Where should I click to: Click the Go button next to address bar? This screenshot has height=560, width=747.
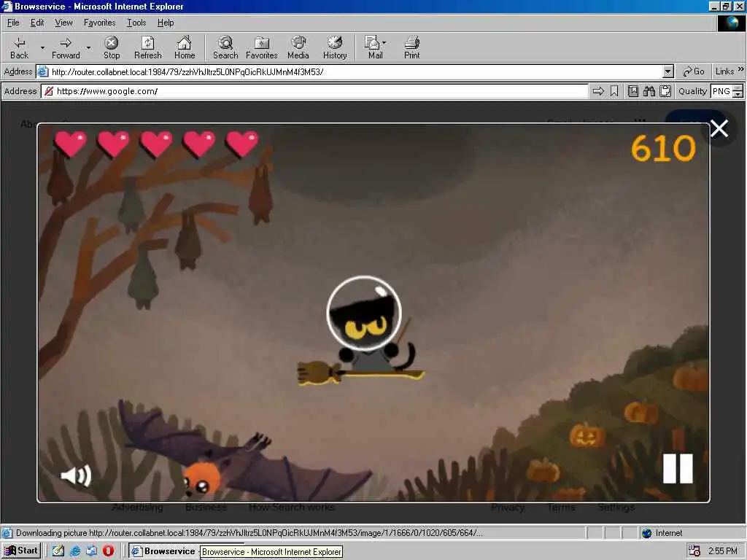pos(693,71)
